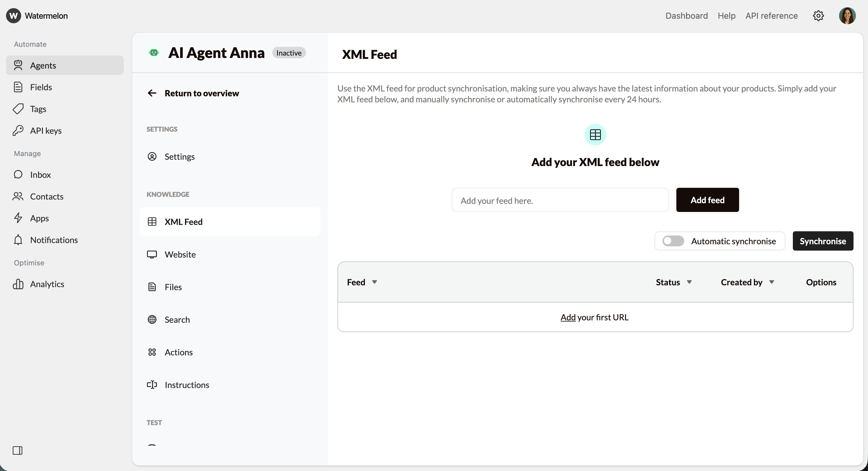Open the Files knowledge source
This screenshot has height=471, width=868.
tap(173, 287)
